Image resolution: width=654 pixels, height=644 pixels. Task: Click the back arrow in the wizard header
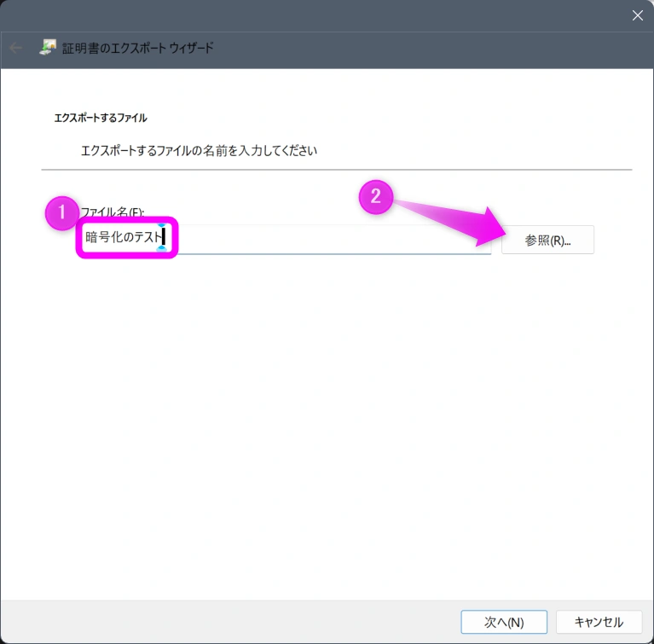click(x=15, y=48)
